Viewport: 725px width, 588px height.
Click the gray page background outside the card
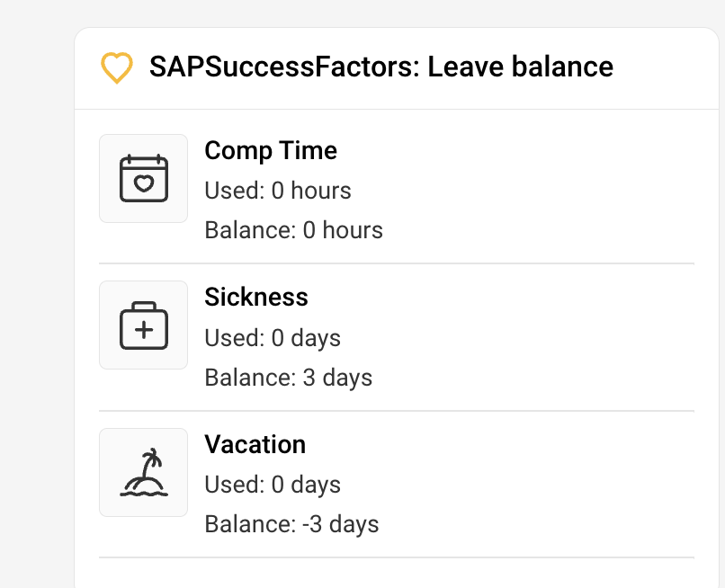tap(36, 270)
